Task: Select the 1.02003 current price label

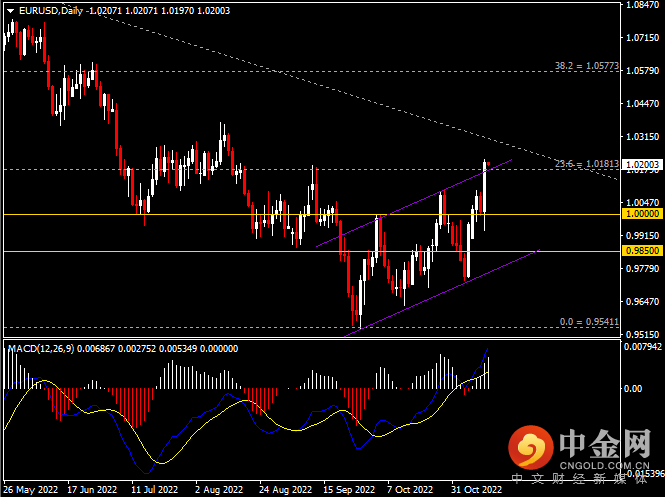Action: coord(643,165)
